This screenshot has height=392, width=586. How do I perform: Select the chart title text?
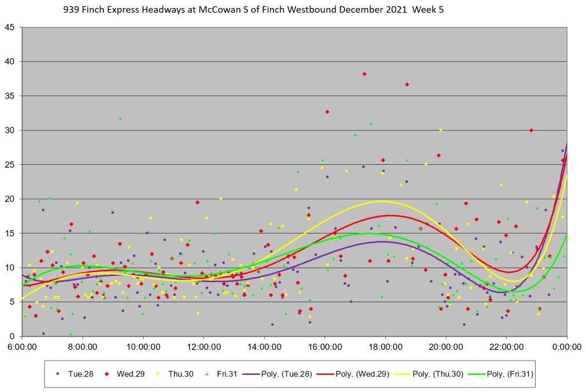pos(267,10)
